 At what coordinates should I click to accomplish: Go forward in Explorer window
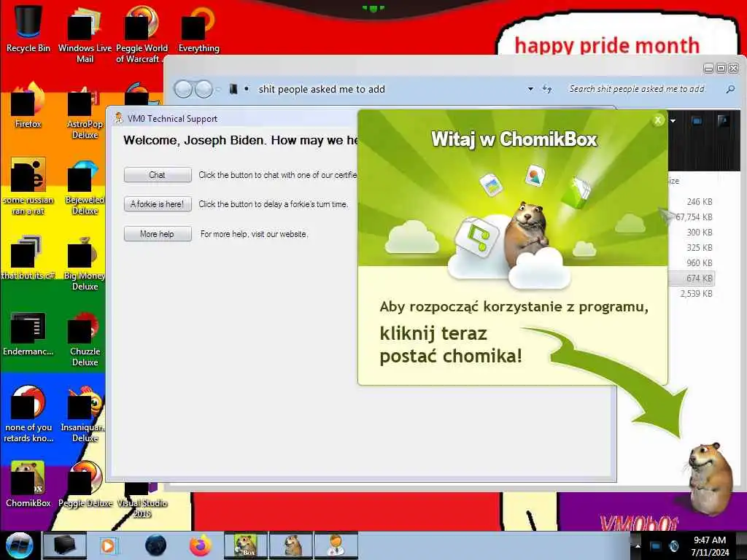[204, 89]
